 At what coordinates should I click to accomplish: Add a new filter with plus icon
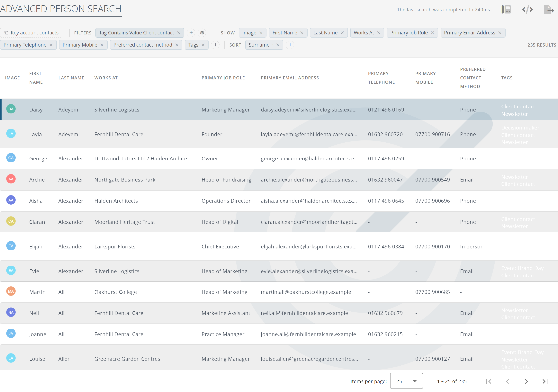pyautogui.click(x=191, y=32)
